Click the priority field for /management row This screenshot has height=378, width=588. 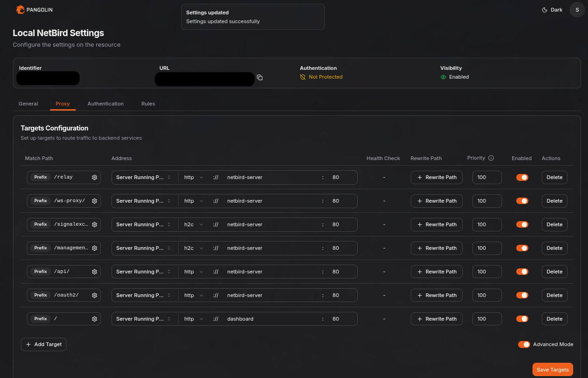coord(487,248)
